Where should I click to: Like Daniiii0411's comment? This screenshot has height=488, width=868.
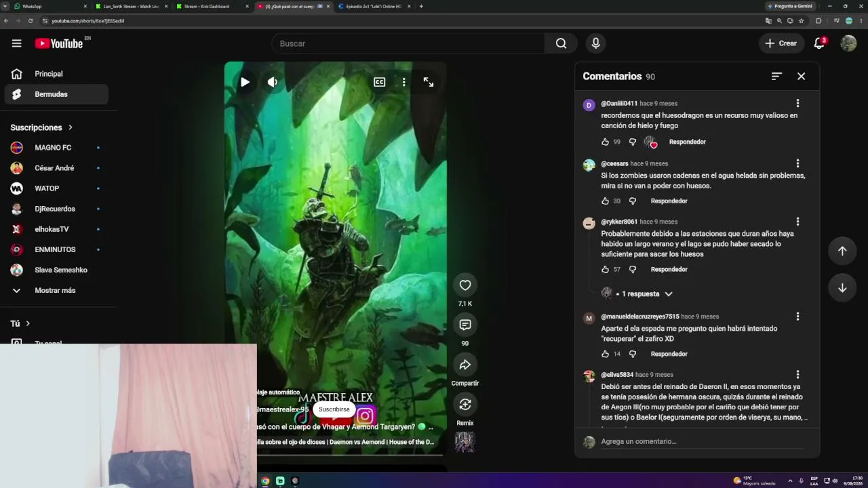[x=605, y=142]
